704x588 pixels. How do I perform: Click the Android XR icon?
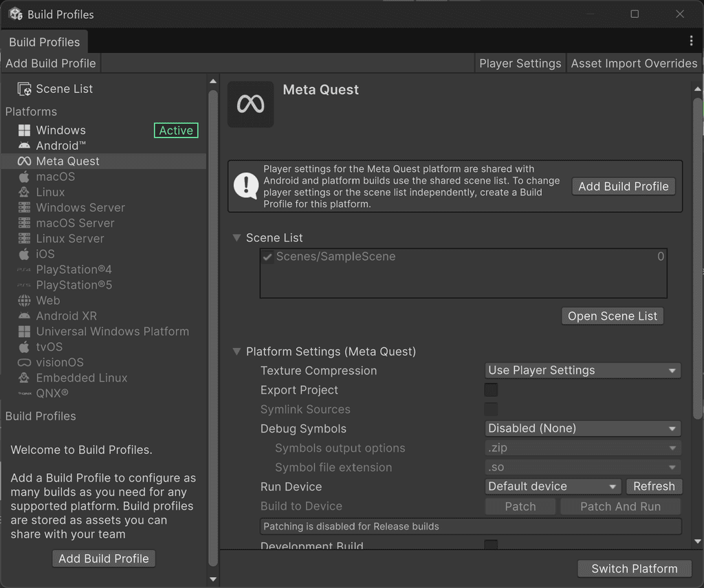(x=24, y=316)
